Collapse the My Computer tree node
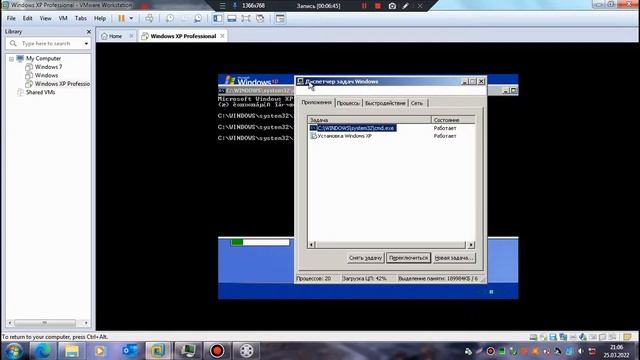This screenshot has width=640, height=360. 11,59
